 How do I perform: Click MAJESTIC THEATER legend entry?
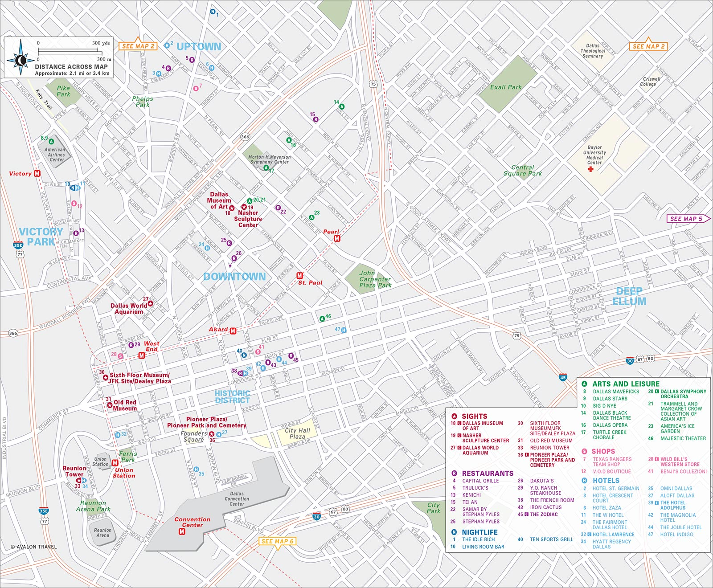point(683,438)
